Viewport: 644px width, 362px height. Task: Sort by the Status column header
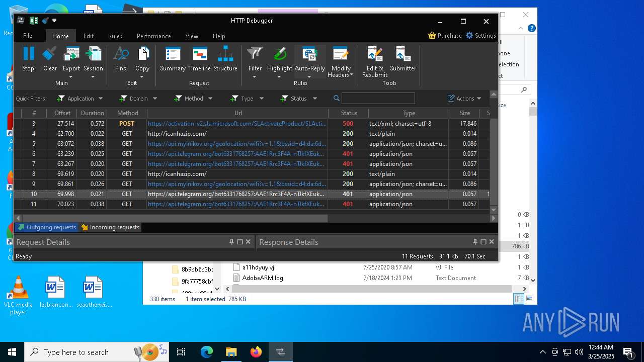click(x=349, y=113)
